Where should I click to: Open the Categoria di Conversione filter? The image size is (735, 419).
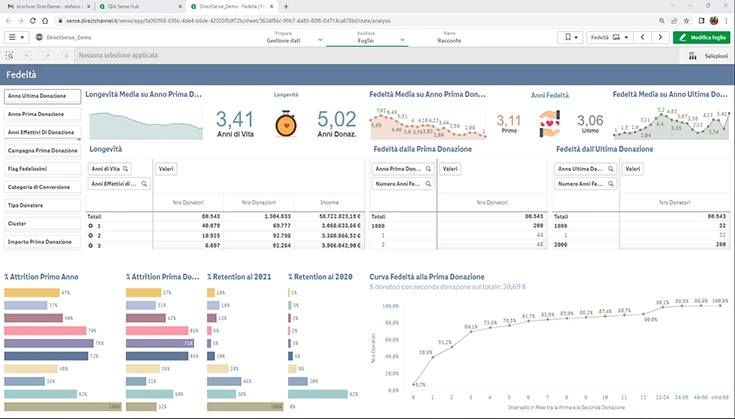43,187
